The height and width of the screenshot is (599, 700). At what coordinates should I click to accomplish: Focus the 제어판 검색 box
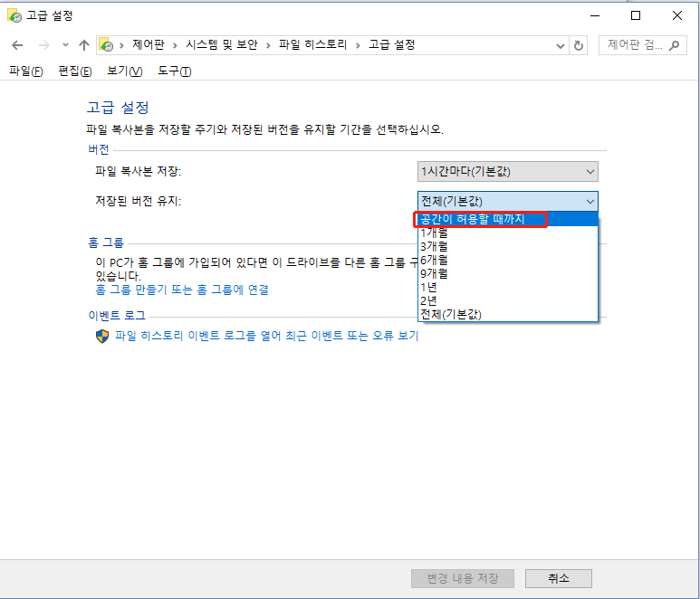click(x=642, y=45)
